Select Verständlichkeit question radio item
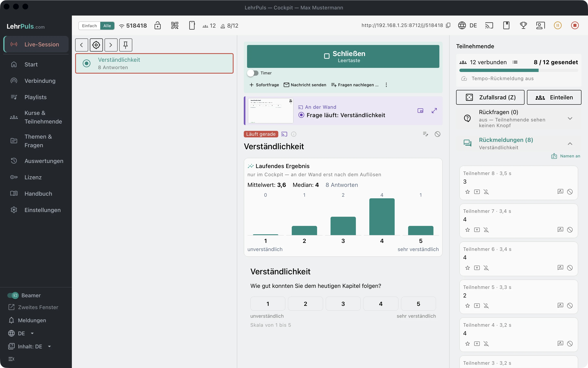 [x=154, y=63]
